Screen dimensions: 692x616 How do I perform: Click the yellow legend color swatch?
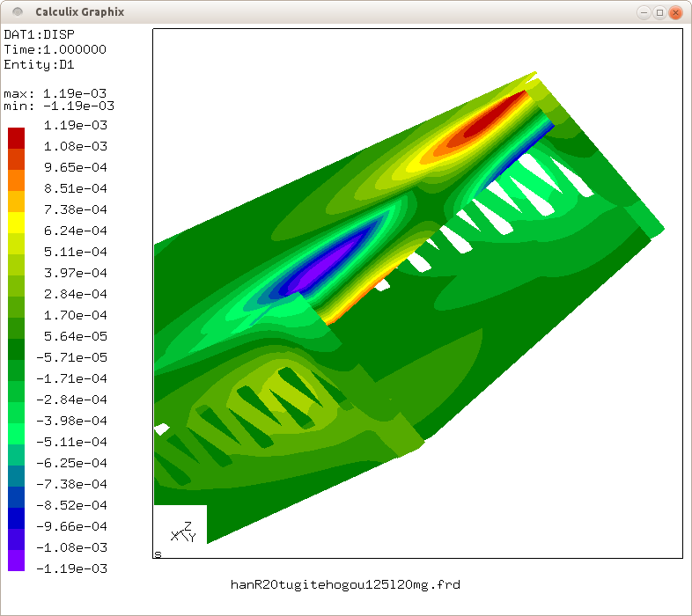click(17, 223)
